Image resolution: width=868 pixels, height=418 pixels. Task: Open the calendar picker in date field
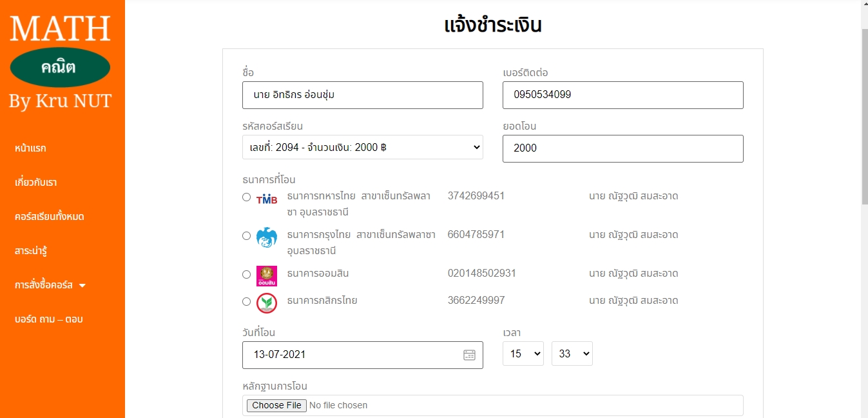tap(469, 355)
